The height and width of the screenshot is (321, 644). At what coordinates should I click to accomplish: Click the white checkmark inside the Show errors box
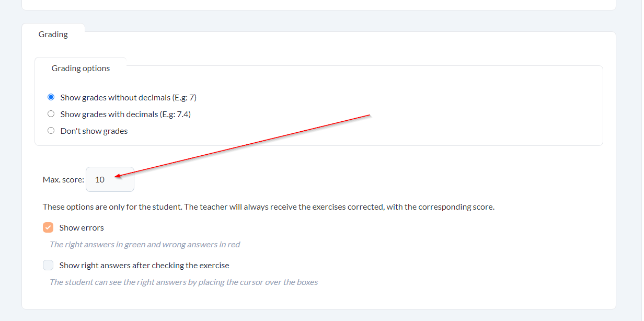48,227
